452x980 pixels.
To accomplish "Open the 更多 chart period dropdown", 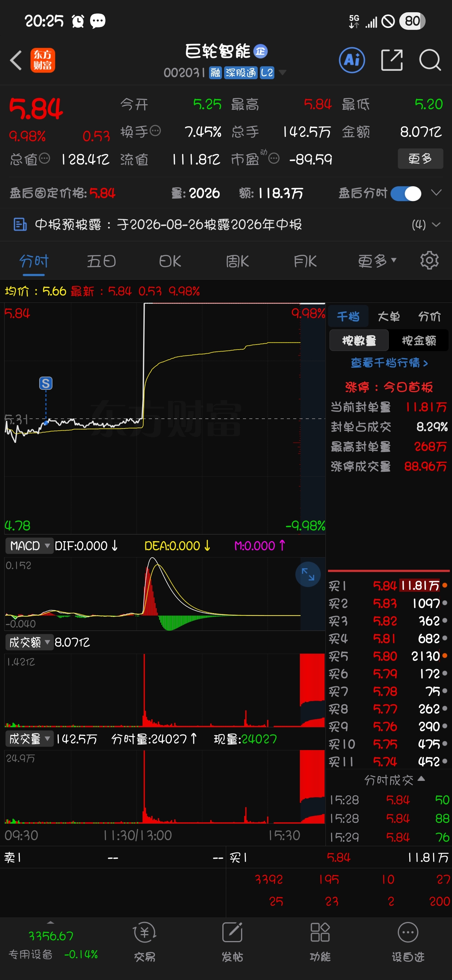I will click(x=377, y=261).
